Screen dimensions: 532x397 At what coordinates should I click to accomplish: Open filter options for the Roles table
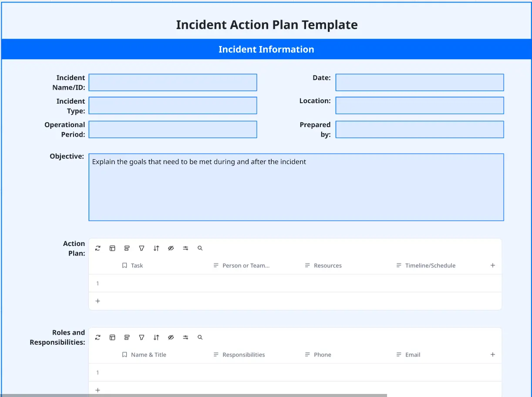click(x=141, y=337)
